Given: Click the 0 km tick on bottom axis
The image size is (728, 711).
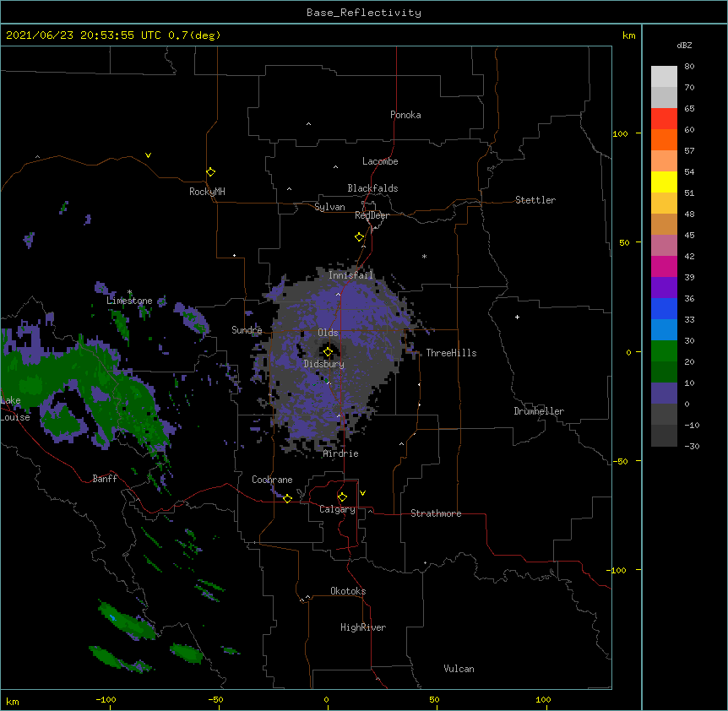Looking at the screenshot, I should pyautogui.click(x=326, y=699).
